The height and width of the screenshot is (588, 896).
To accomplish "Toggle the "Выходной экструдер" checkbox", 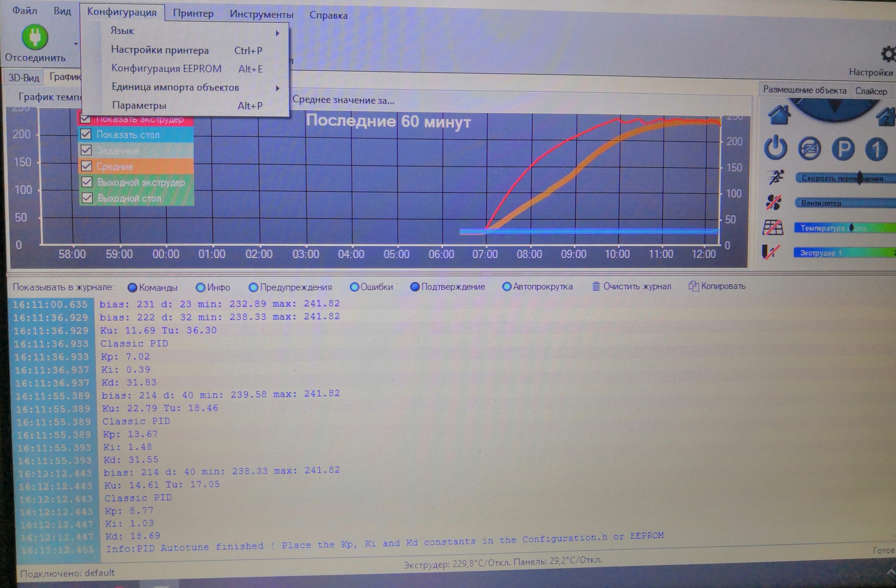I will 87,182.
